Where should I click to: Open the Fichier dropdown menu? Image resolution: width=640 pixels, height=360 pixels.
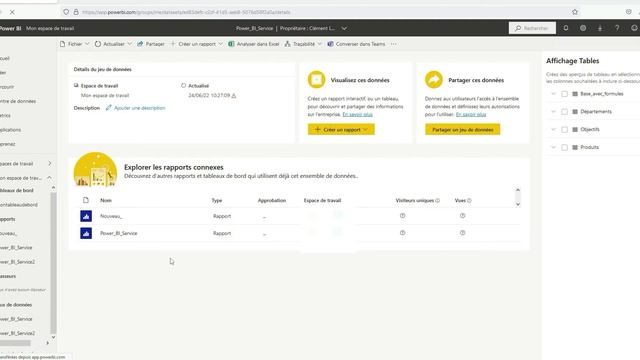[74, 44]
